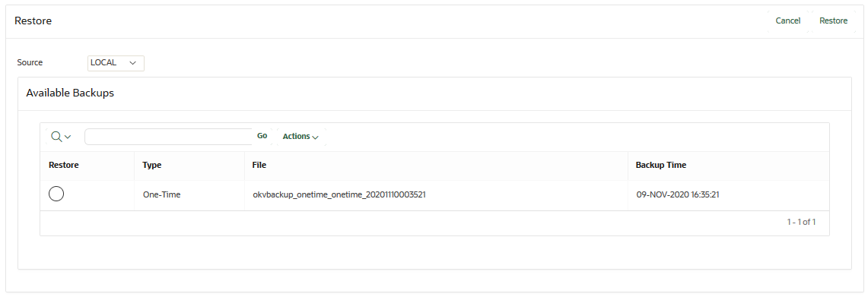Image resolution: width=868 pixels, height=297 pixels.
Task: Select the okvbackup one-time backup radio button
Action: pos(56,194)
